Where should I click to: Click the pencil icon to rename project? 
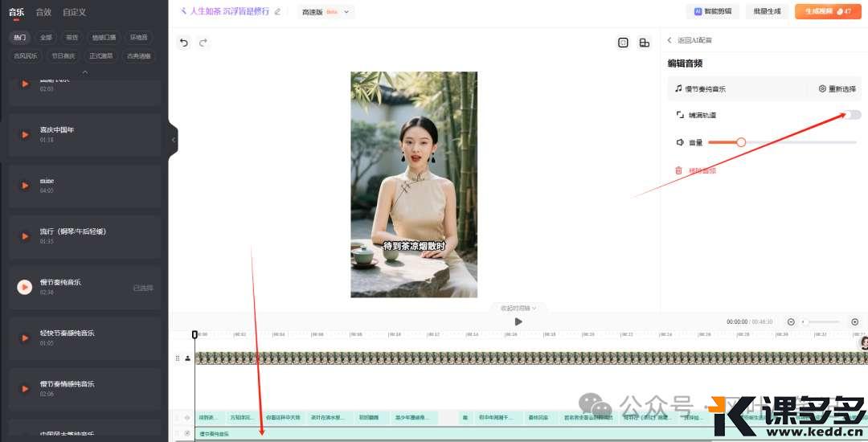point(278,12)
